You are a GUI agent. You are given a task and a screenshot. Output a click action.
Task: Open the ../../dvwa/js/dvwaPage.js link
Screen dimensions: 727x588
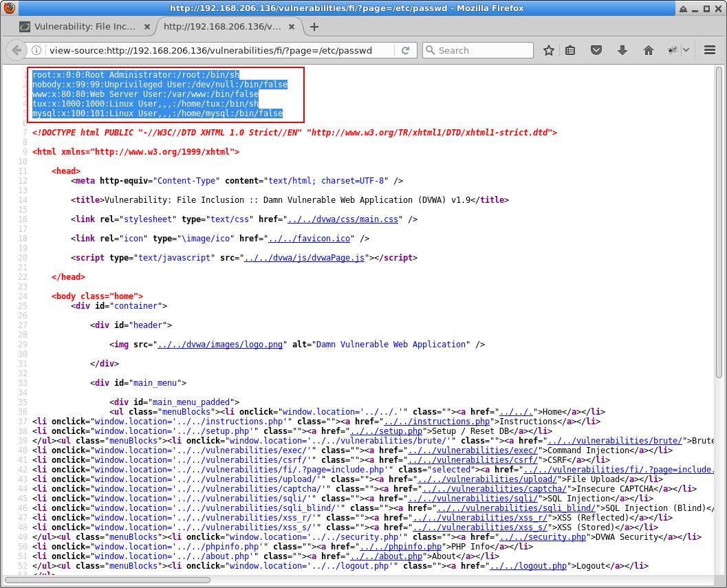304,258
